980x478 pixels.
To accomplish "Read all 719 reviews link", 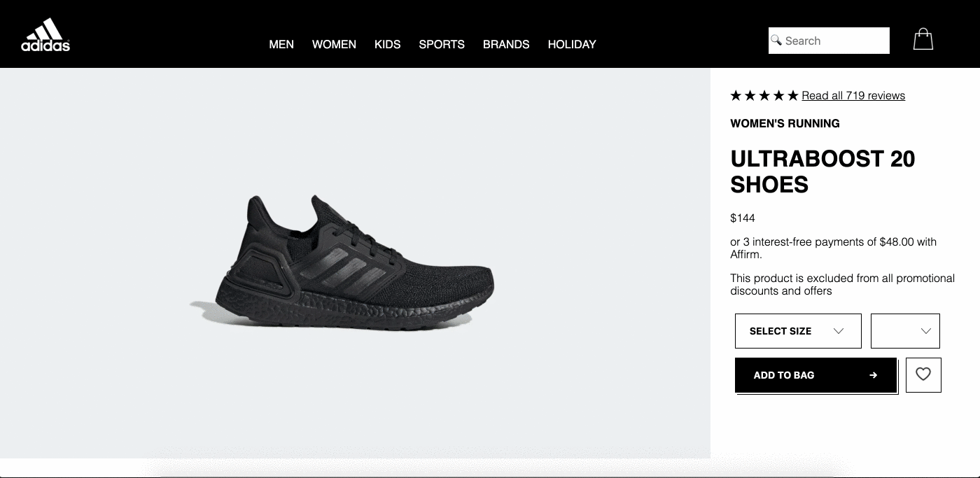I will (x=853, y=96).
